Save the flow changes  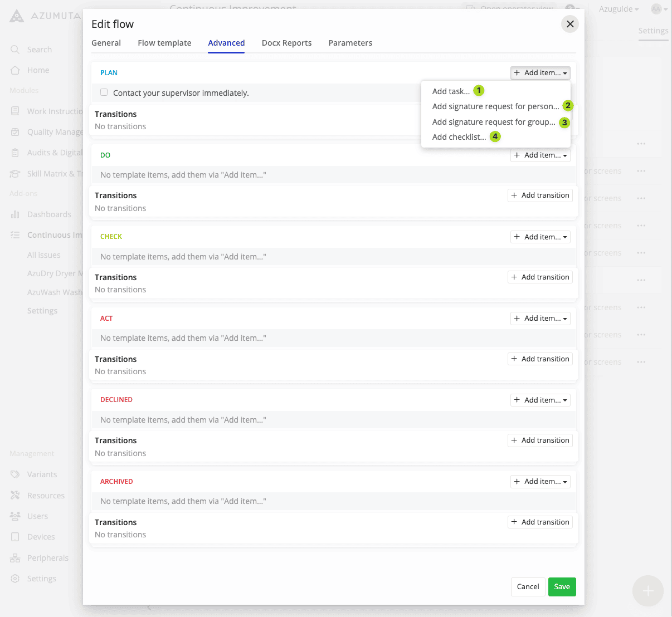click(x=562, y=586)
